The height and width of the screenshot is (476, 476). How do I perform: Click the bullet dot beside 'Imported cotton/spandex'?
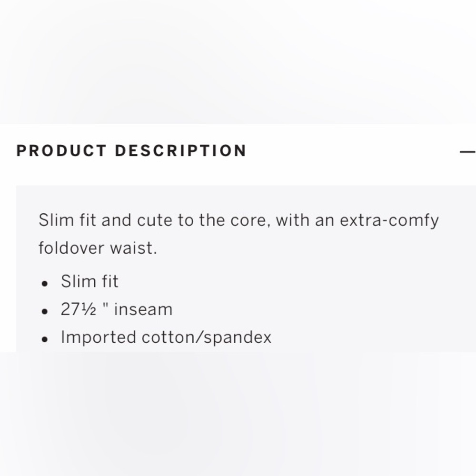pyautogui.click(x=45, y=339)
